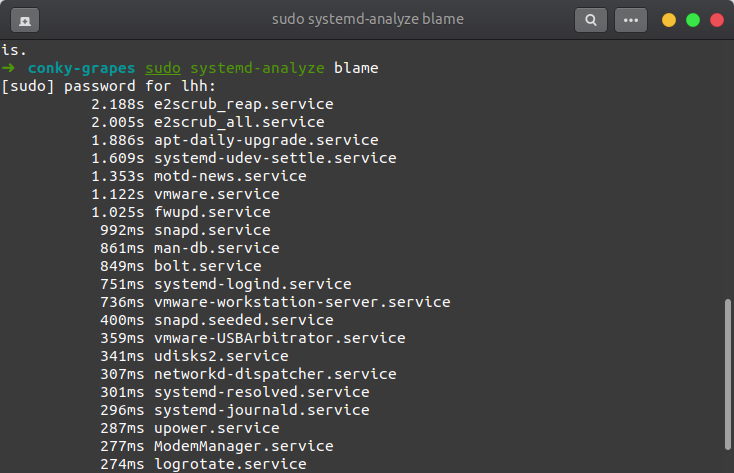Click 'ModemManager.service' entry

tap(244, 446)
